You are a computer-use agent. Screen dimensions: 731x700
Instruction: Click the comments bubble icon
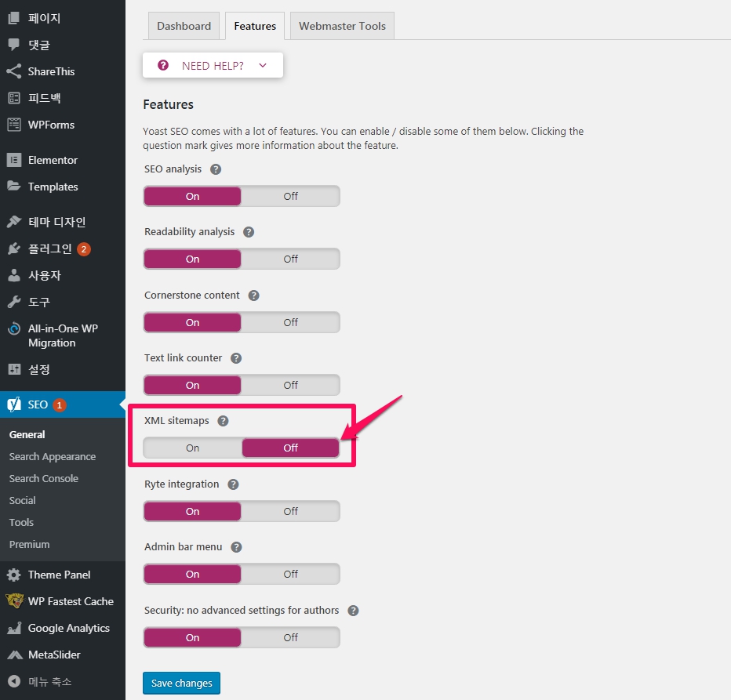pos(14,45)
